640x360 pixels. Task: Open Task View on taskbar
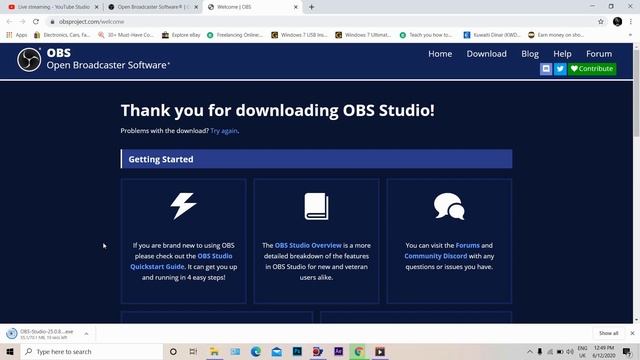tap(193, 351)
